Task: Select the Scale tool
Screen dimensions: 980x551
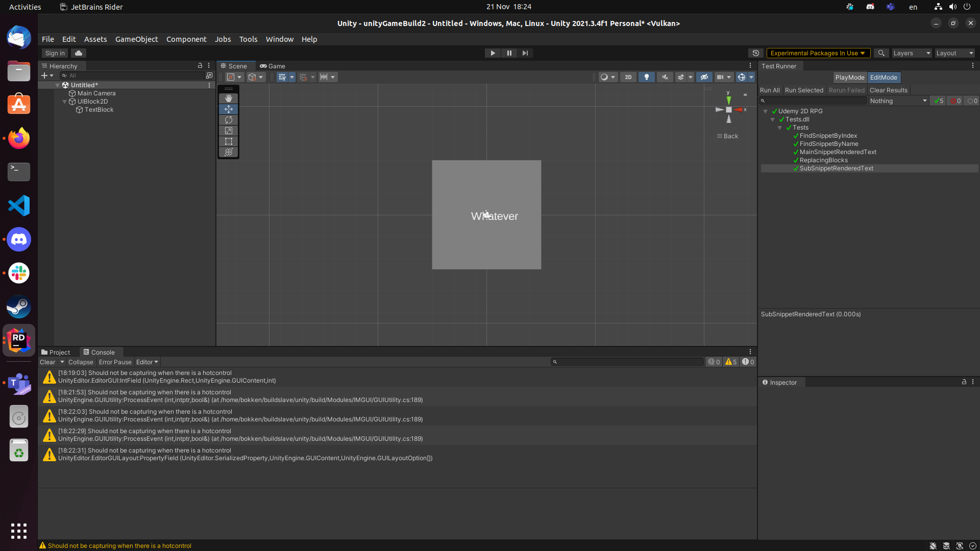Action: pyautogui.click(x=228, y=131)
